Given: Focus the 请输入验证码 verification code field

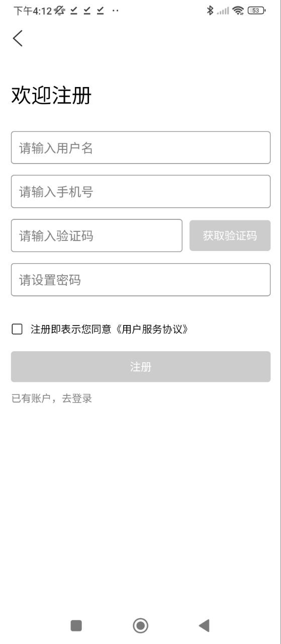Looking at the screenshot, I should click(x=97, y=235).
